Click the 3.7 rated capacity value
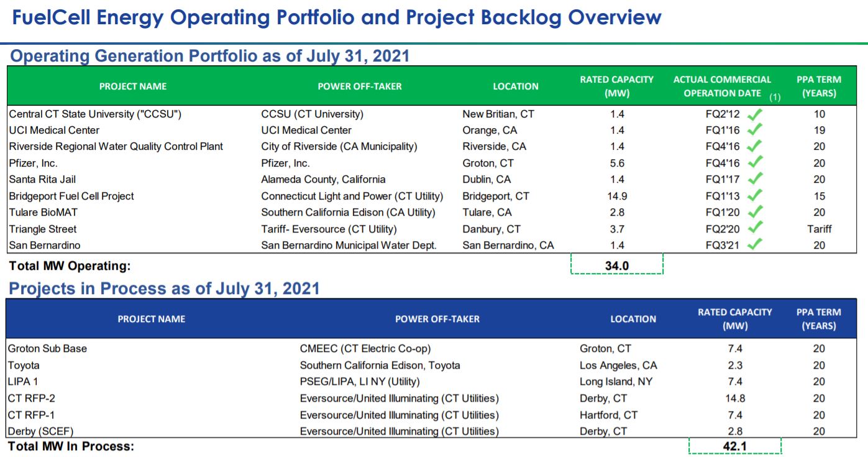Screen dimensions: 868x457 pyautogui.click(x=617, y=229)
